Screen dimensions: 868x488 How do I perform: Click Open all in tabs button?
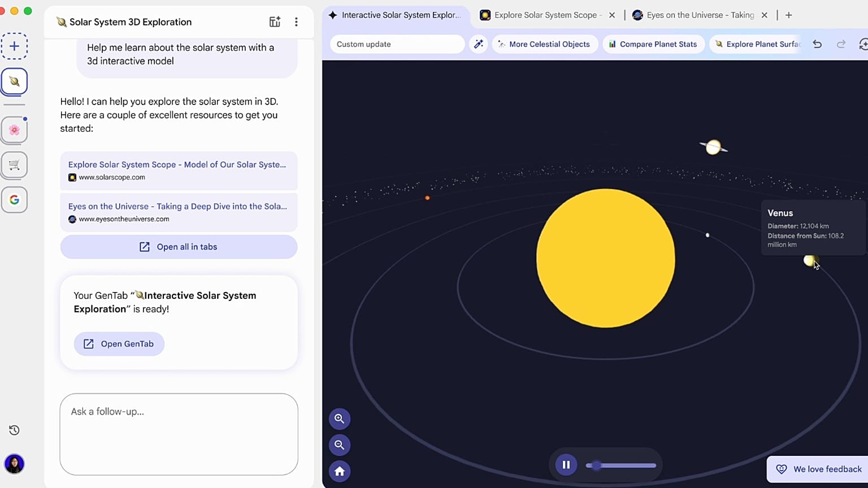click(179, 247)
